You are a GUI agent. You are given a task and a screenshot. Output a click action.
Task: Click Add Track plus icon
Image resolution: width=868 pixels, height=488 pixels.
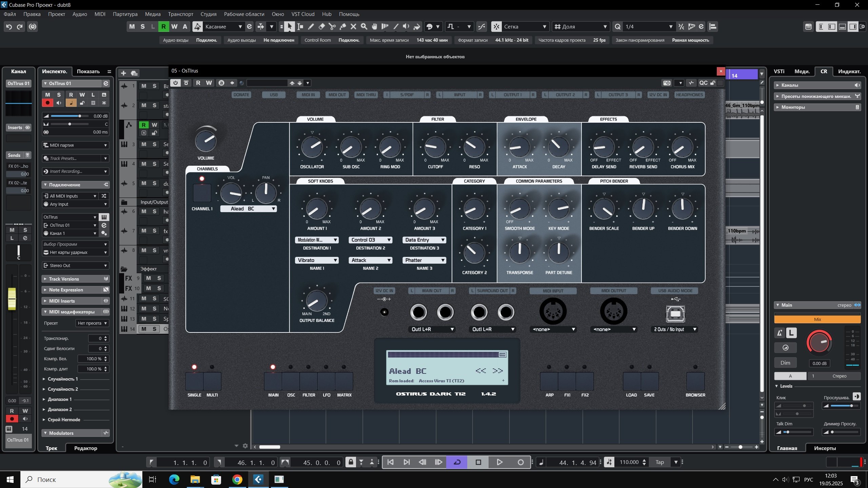click(123, 73)
